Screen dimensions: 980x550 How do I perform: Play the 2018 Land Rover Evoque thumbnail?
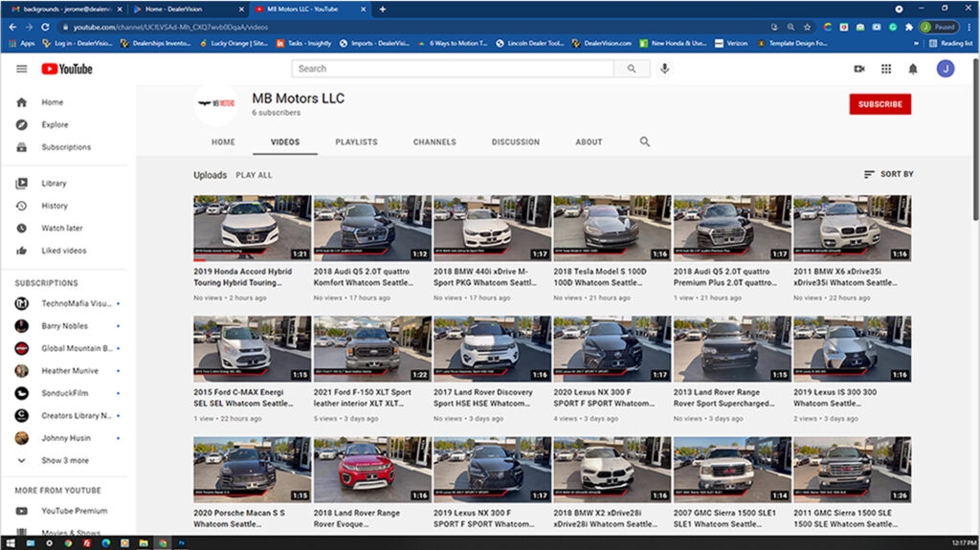click(372, 470)
